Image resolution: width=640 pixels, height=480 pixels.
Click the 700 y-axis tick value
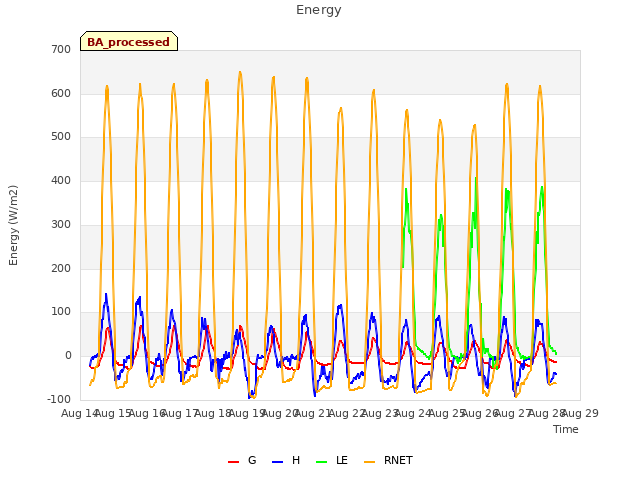[x=61, y=50]
